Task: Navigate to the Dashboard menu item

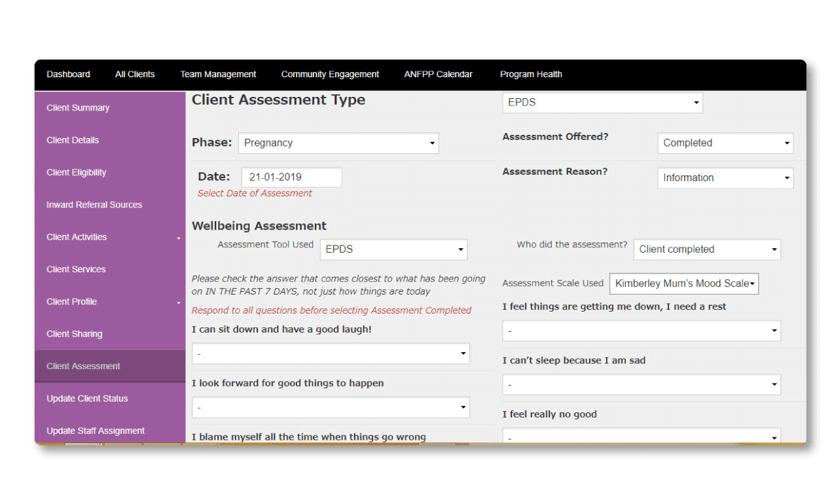Action: (68, 74)
